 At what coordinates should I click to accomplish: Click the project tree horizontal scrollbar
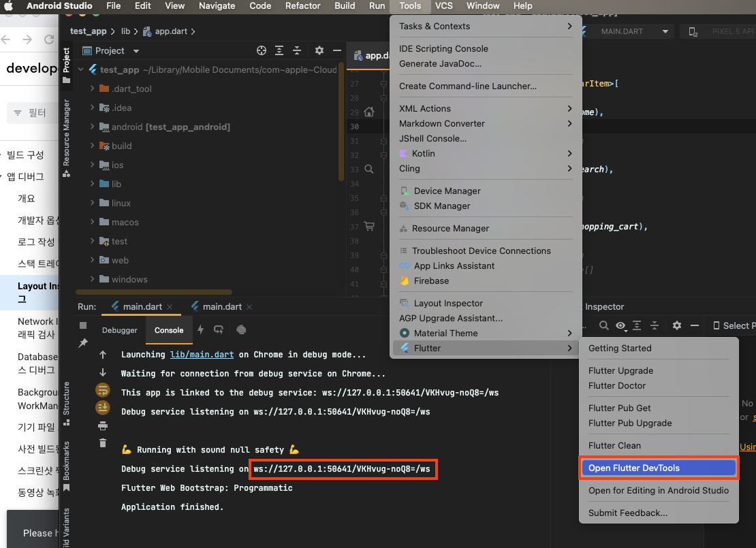[154, 292]
